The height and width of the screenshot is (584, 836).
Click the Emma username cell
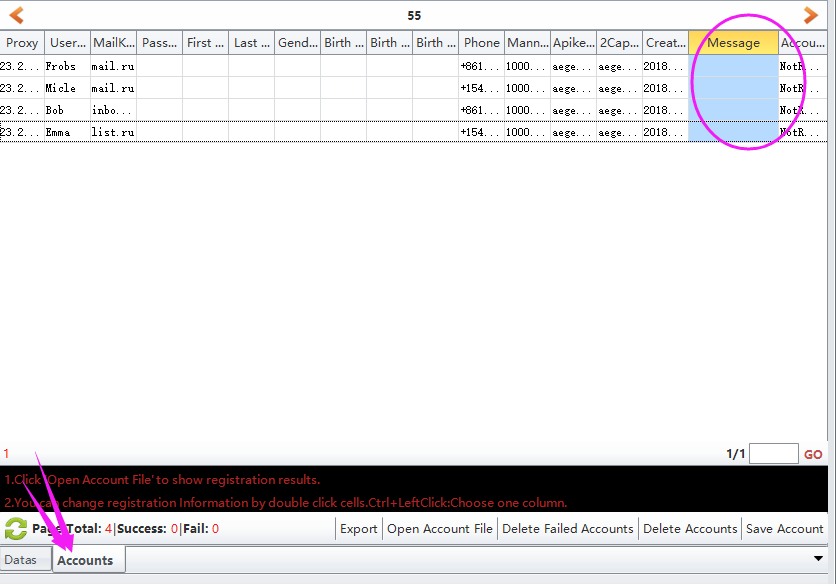[x=66, y=132]
